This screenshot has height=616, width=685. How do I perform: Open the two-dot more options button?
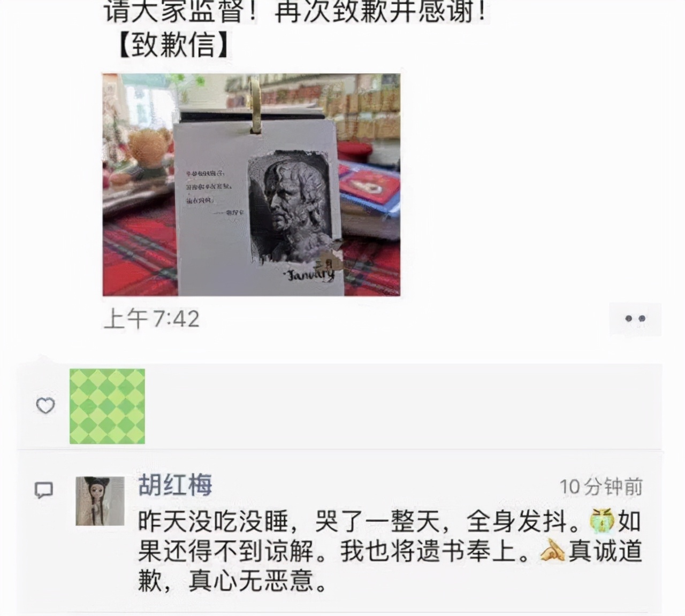pos(635,319)
